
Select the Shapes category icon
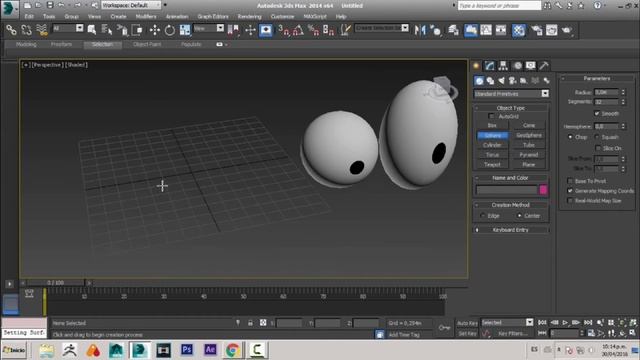pyautogui.click(x=490, y=81)
